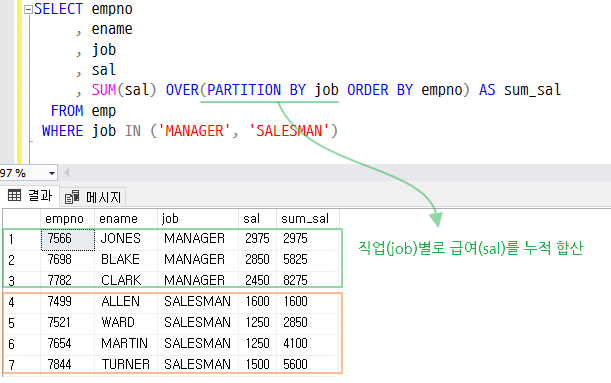
Task: Select the empno column header
Action: (x=67, y=219)
